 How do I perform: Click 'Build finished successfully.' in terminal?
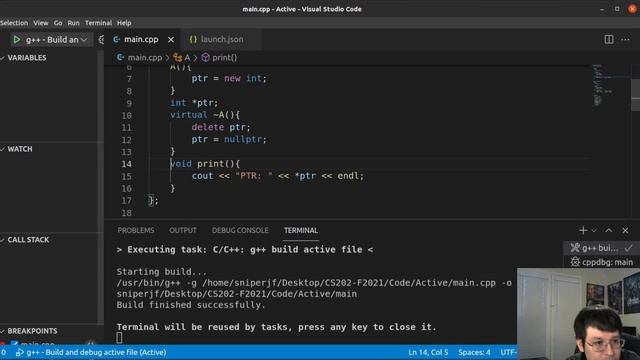click(x=191, y=305)
